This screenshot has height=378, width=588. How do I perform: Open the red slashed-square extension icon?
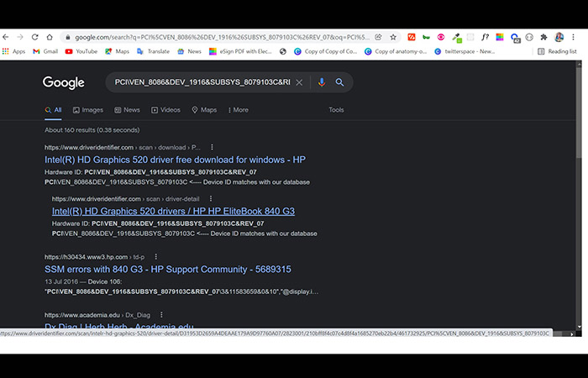412,37
